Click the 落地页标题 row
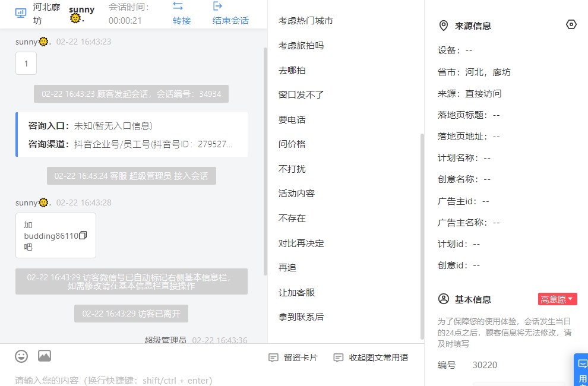The width and height of the screenshot is (588, 386). (x=469, y=115)
